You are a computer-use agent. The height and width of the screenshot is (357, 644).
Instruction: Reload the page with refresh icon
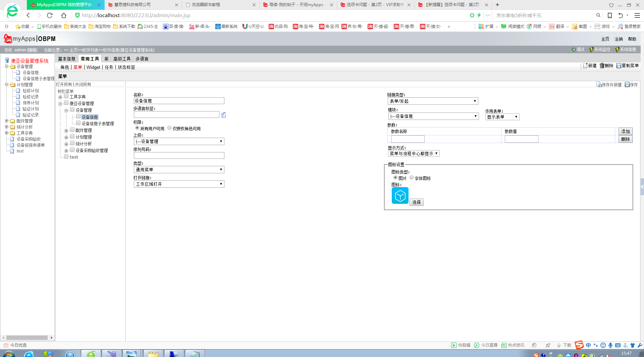pos(50,15)
